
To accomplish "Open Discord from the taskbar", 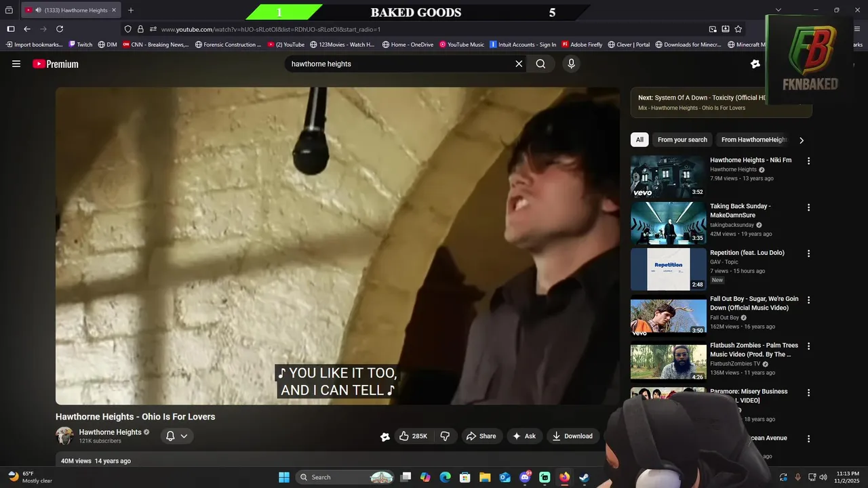I will pos(525,477).
